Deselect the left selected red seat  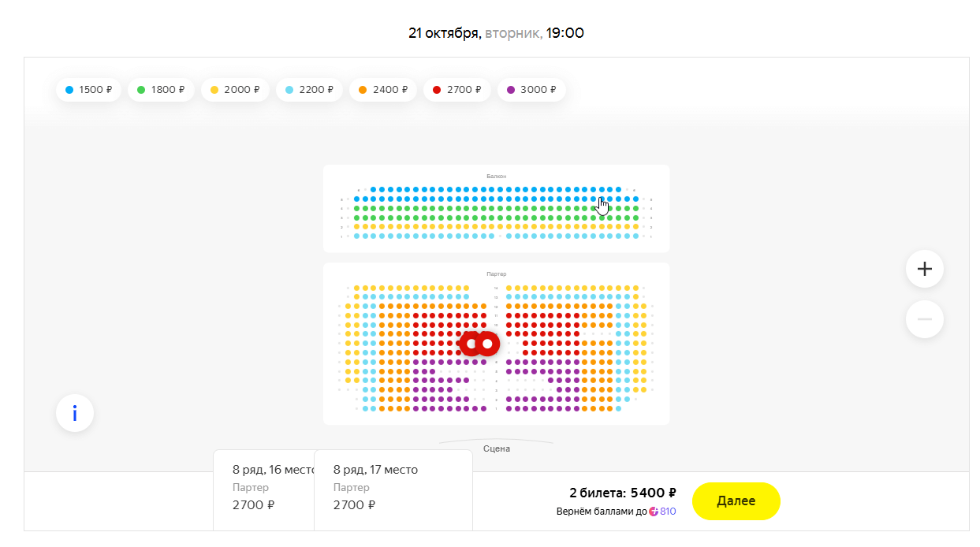471,344
